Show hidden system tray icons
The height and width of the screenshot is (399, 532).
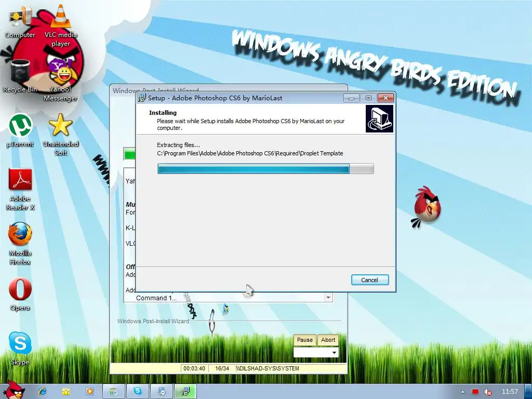click(462, 392)
